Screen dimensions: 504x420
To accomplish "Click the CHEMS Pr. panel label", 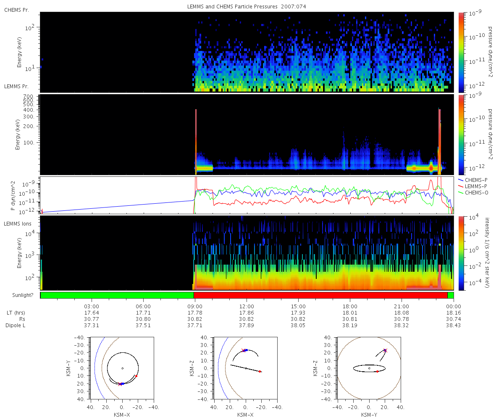I will (x=16, y=10).
